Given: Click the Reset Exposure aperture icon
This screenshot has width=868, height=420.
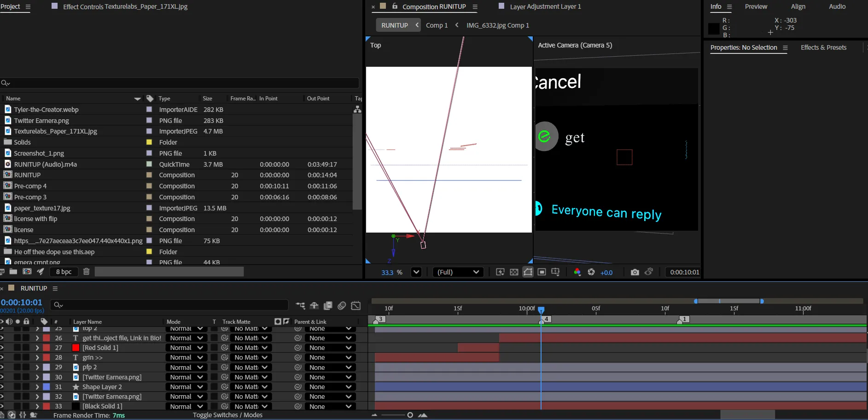Looking at the screenshot, I should (x=591, y=272).
